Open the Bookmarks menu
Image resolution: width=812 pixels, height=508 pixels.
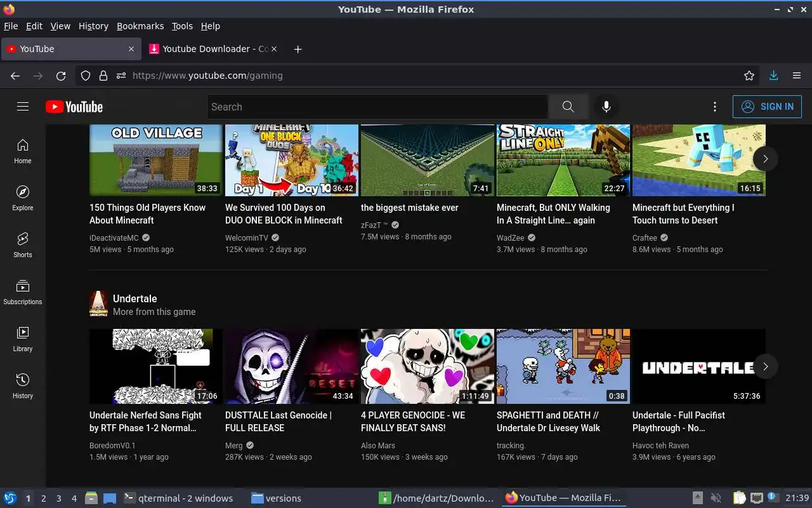click(x=140, y=26)
